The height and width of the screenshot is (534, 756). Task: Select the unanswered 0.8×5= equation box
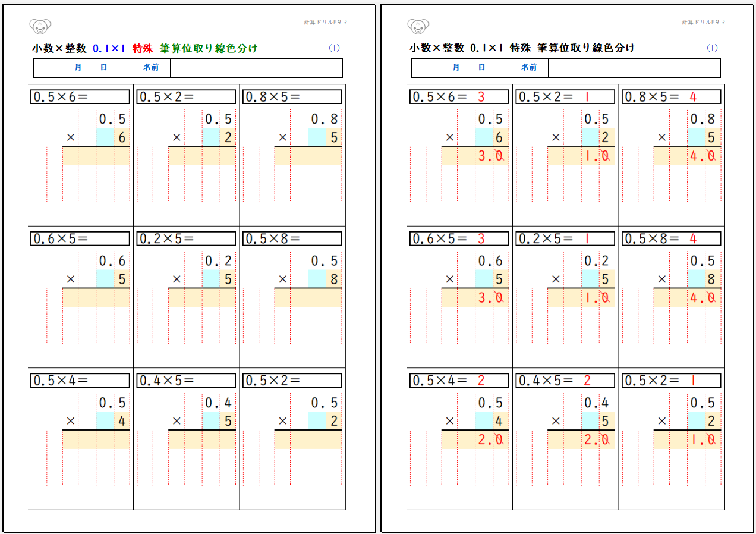[x=292, y=97]
